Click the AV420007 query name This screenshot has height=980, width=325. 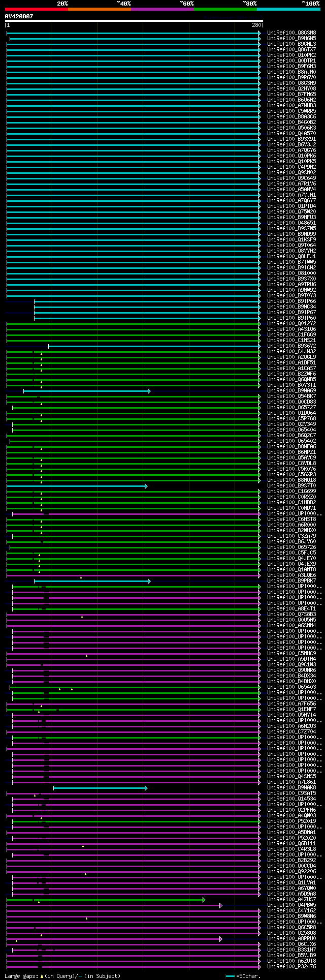click(19, 16)
